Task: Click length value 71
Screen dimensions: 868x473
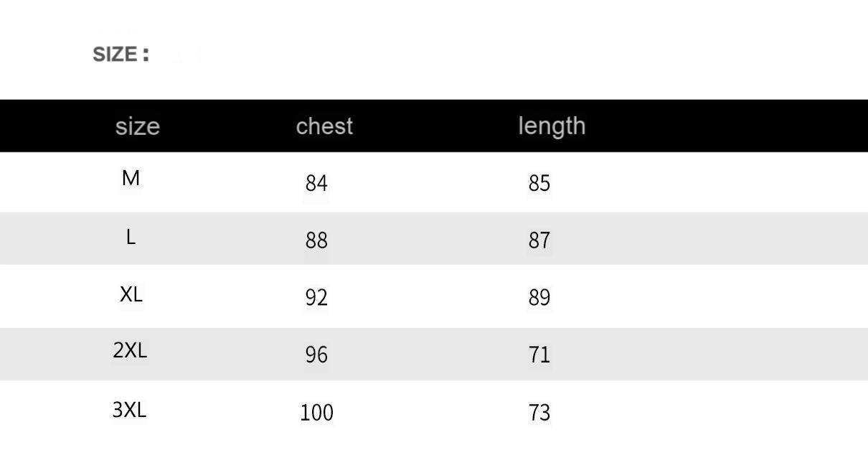Action: pos(539,355)
